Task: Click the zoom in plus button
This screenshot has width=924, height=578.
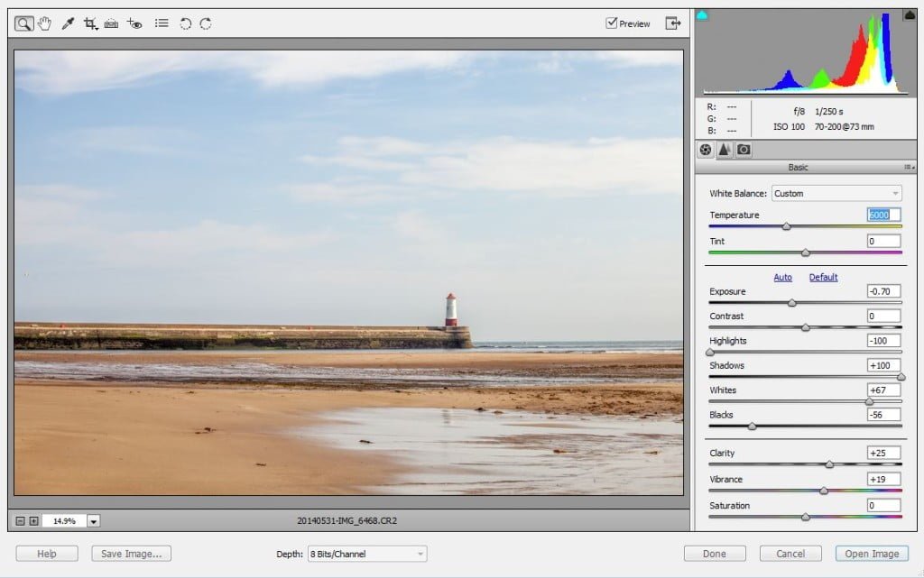Action: pyautogui.click(x=33, y=521)
